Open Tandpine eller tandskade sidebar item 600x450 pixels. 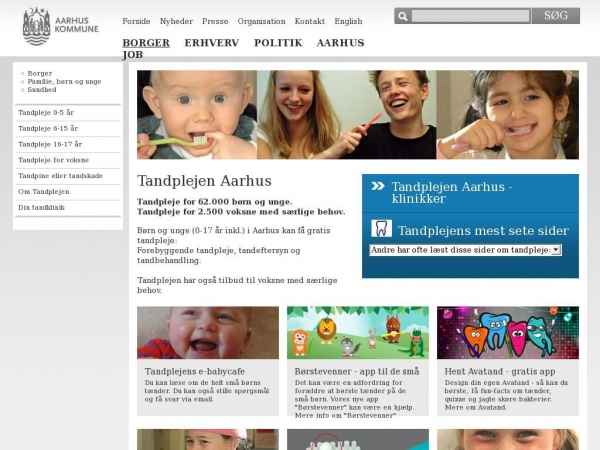pyautogui.click(x=68, y=176)
